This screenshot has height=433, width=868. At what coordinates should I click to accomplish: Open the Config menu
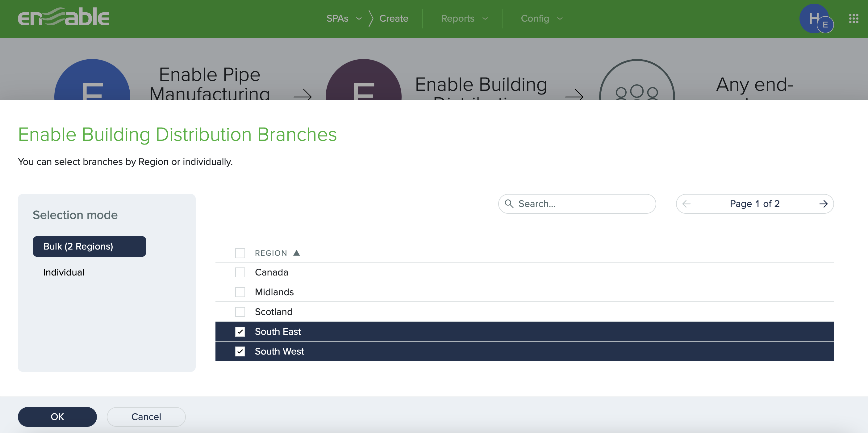(x=535, y=19)
